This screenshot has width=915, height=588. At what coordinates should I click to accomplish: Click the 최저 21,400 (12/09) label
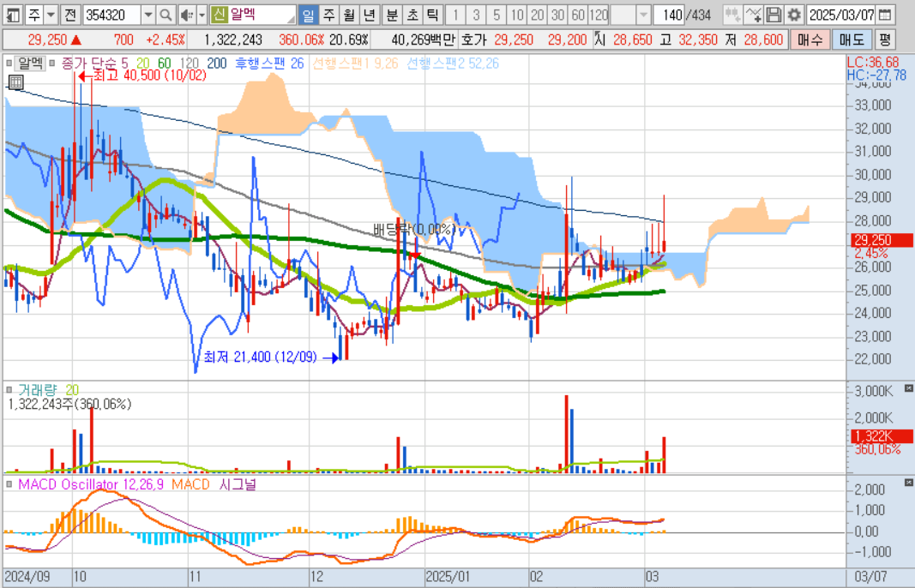tap(260, 357)
